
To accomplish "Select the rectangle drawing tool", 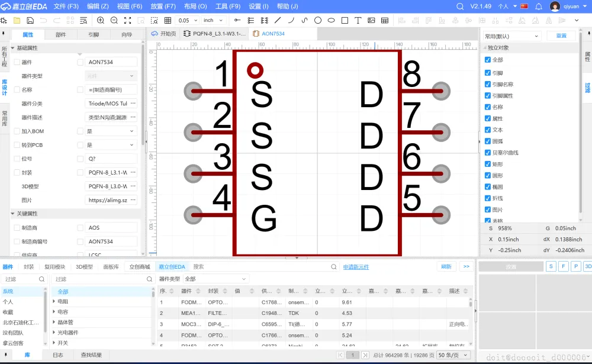I will point(344,20).
